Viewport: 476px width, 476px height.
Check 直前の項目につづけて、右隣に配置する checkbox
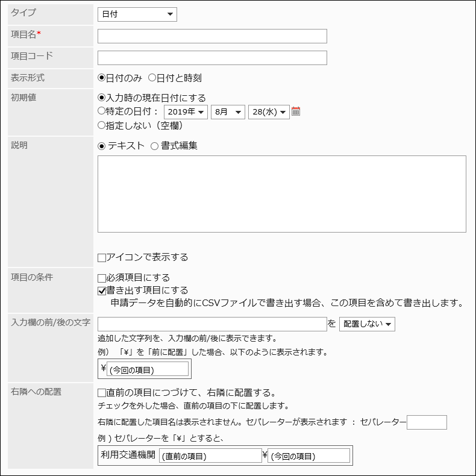[102, 393]
